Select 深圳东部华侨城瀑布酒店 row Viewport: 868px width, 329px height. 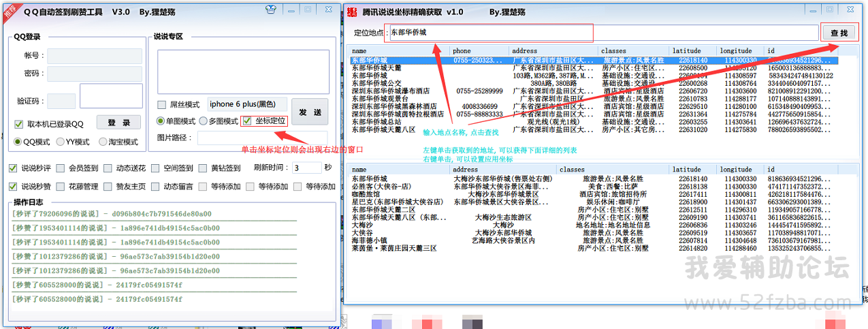click(593, 91)
